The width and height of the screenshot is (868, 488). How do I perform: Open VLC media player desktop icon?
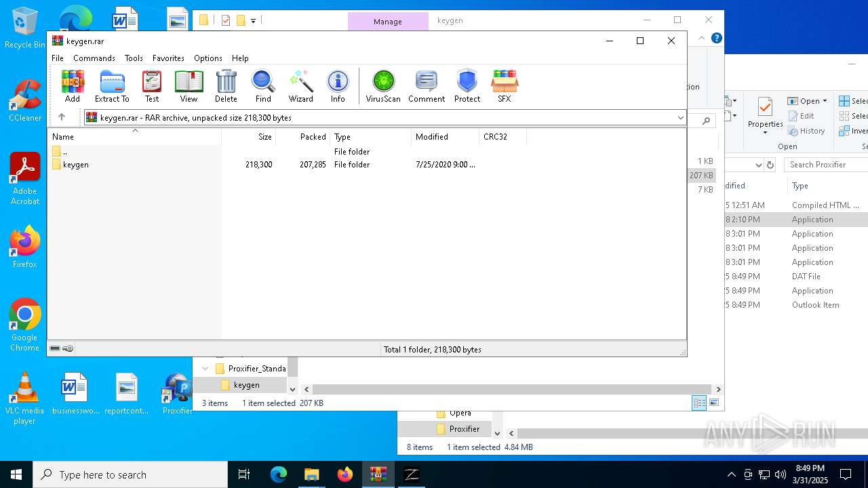tap(25, 399)
